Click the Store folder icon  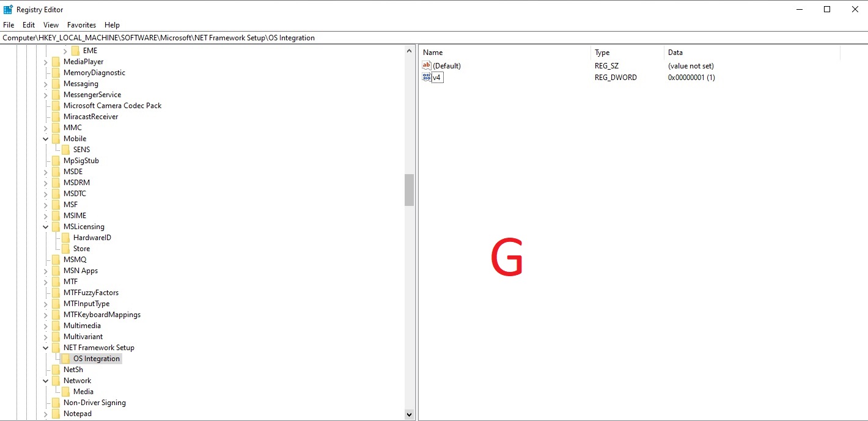tap(66, 249)
